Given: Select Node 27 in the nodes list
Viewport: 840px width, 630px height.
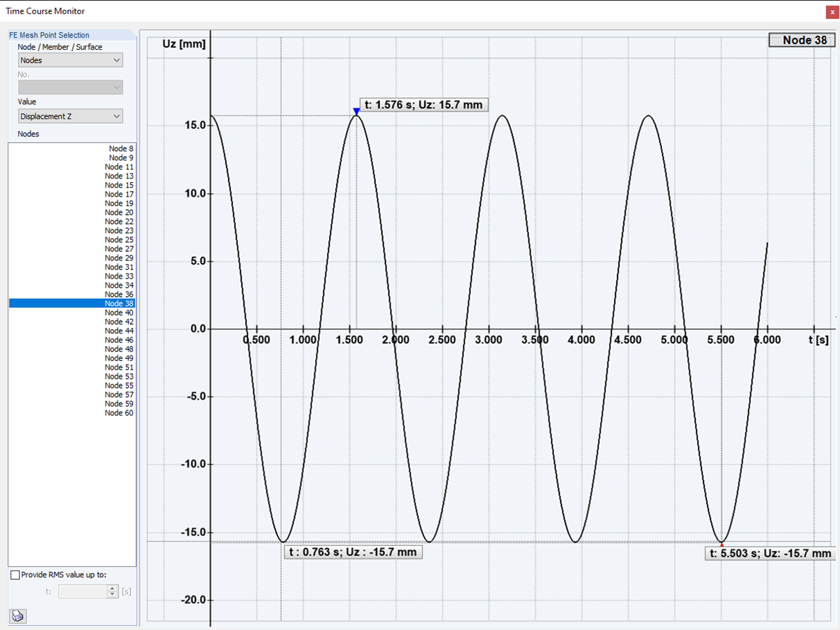Looking at the screenshot, I should click(x=71, y=248).
